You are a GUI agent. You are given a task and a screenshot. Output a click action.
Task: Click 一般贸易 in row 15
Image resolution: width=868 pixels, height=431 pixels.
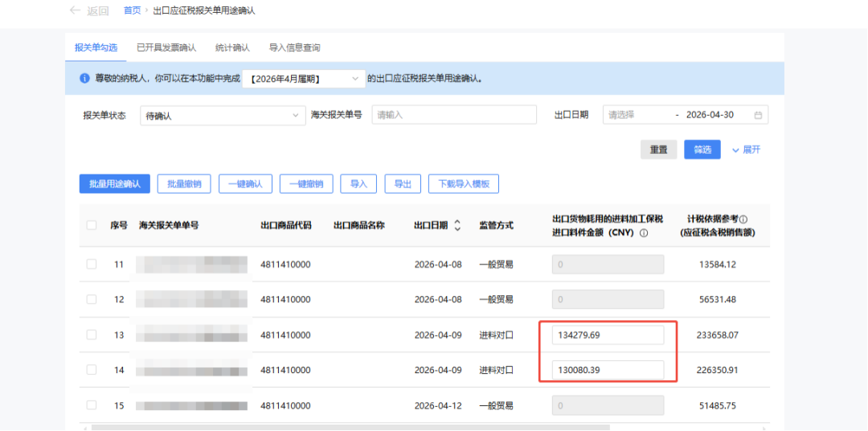(x=496, y=405)
